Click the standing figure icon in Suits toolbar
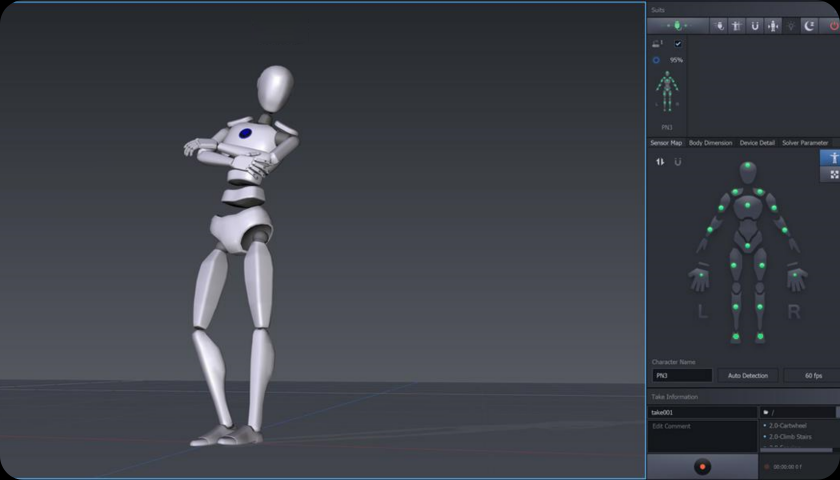The height and width of the screenshot is (480, 840). pos(772,26)
